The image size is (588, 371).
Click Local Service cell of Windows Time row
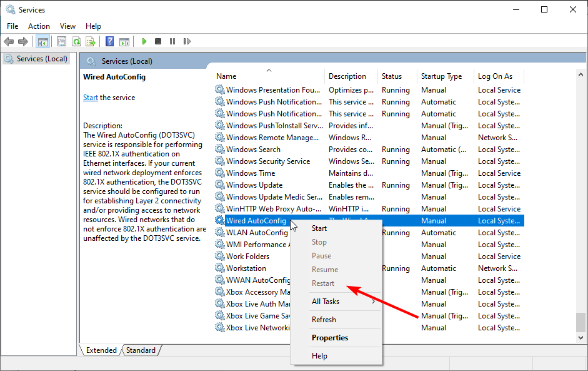499,173
